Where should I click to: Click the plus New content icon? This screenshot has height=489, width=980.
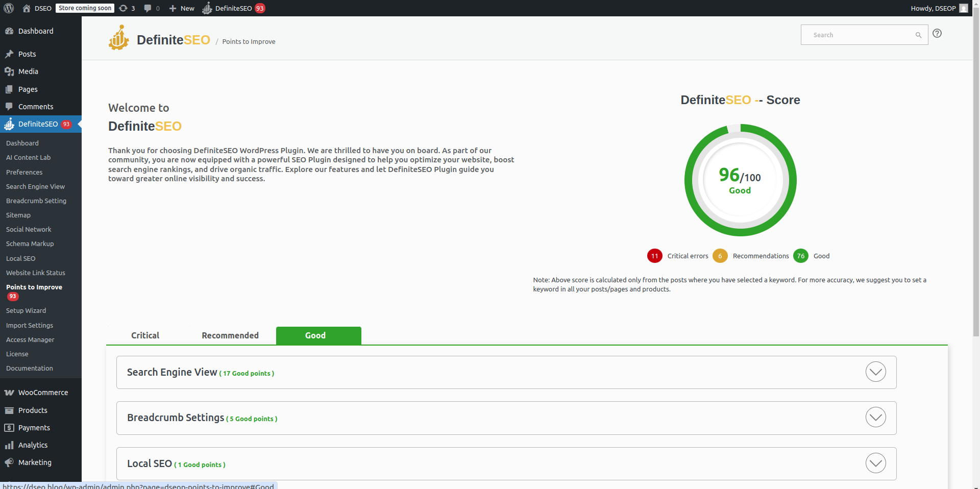coord(173,8)
